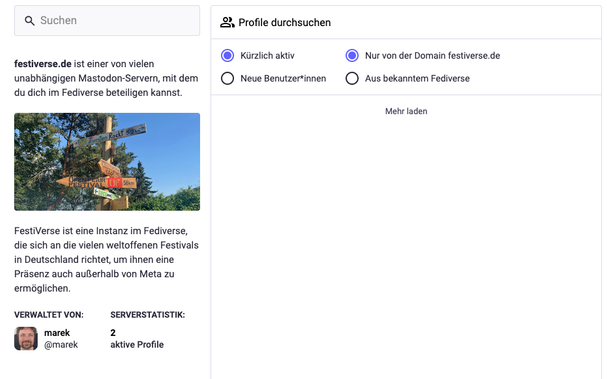Load more profiles with Mehr laden

406,111
